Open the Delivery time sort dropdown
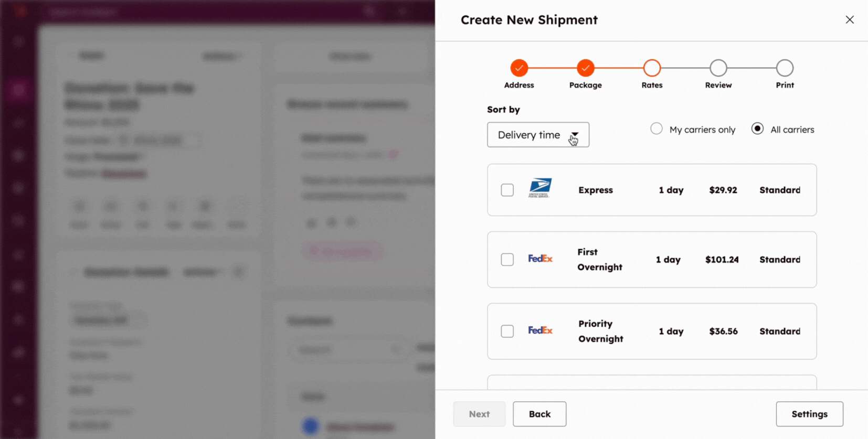The width and height of the screenshot is (868, 439). point(538,135)
